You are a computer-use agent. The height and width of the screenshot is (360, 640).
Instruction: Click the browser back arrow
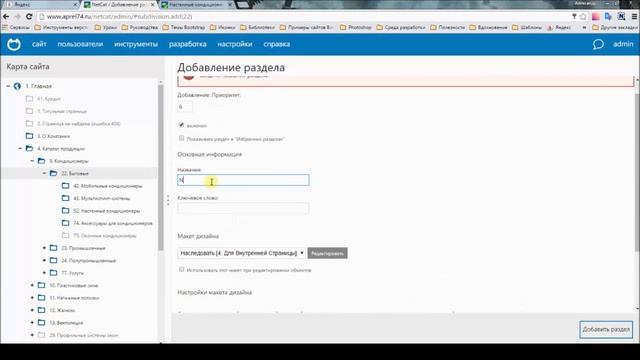click(x=6, y=16)
